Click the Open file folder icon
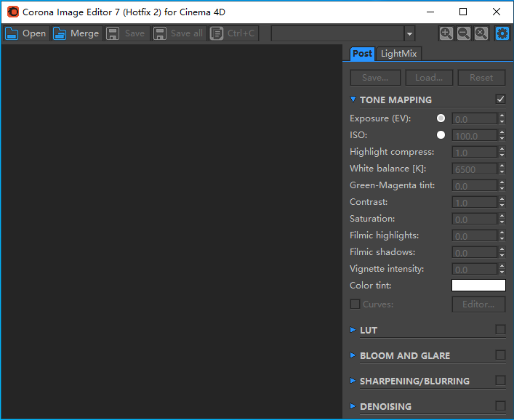The image size is (514, 420). pos(12,33)
